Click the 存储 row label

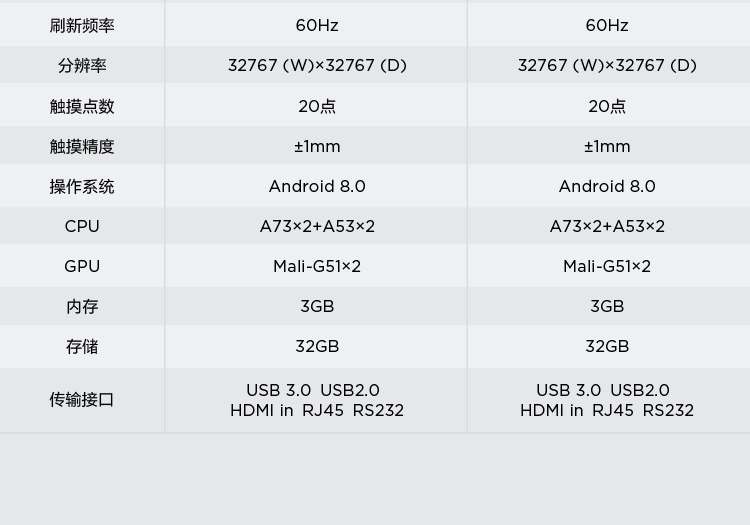pos(82,347)
